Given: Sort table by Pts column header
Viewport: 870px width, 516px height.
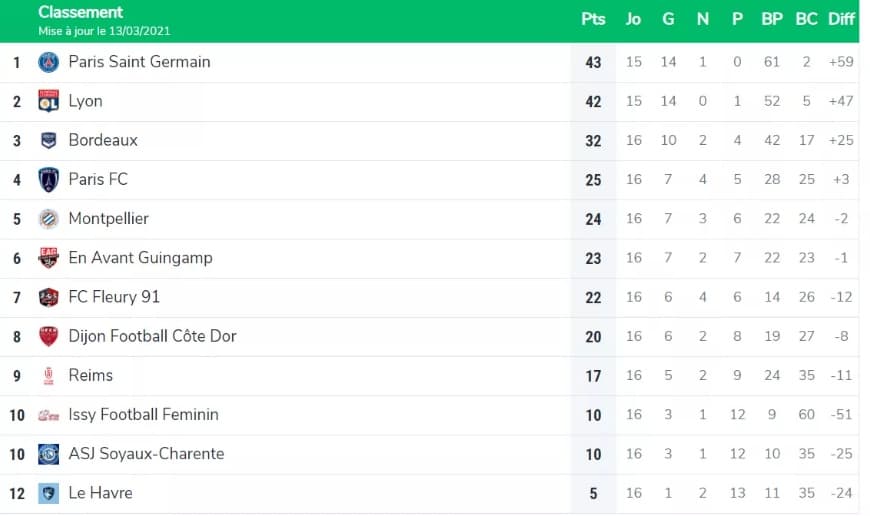Looking at the screenshot, I should [x=593, y=19].
